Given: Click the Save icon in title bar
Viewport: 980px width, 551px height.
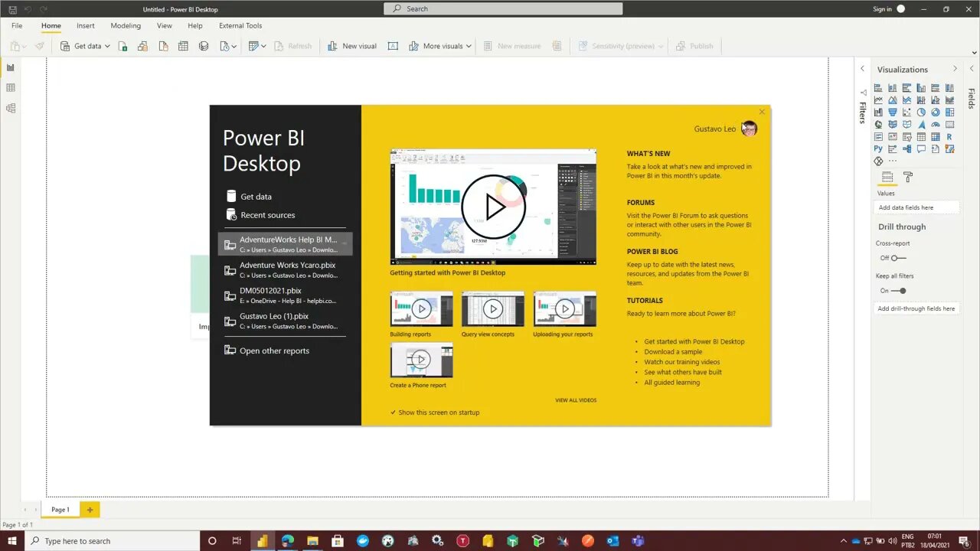Looking at the screenshot, I should pos(12,9).
